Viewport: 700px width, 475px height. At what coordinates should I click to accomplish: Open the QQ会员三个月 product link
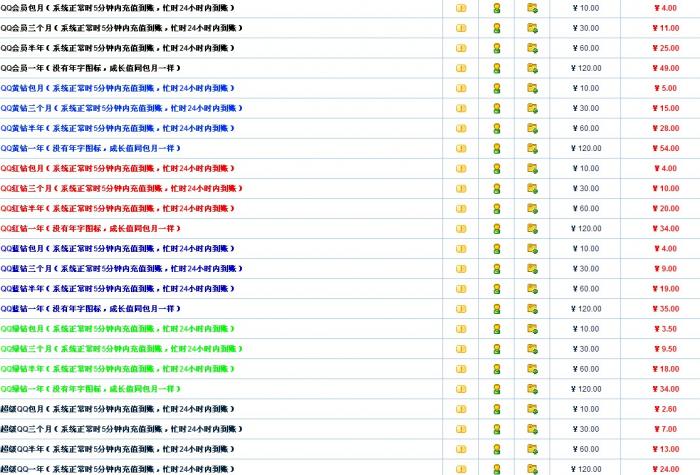pos(121,28)
